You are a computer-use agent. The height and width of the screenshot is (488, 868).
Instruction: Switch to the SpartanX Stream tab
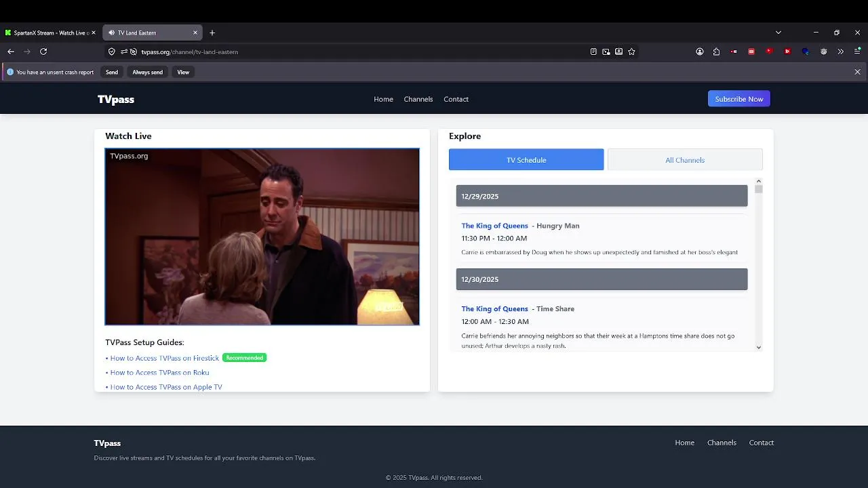coord(51,33)
